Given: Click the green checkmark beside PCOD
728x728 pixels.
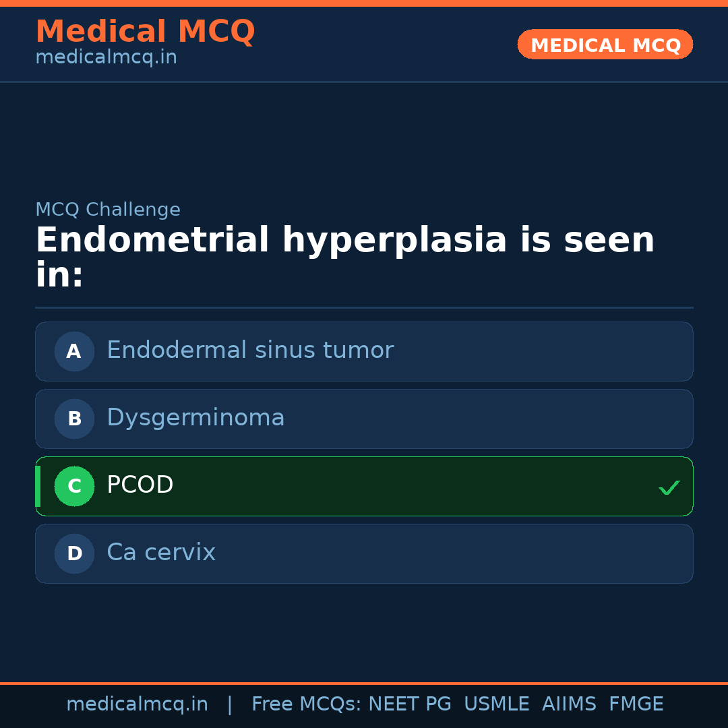Looking at the screenshot, I should [669, 487].
